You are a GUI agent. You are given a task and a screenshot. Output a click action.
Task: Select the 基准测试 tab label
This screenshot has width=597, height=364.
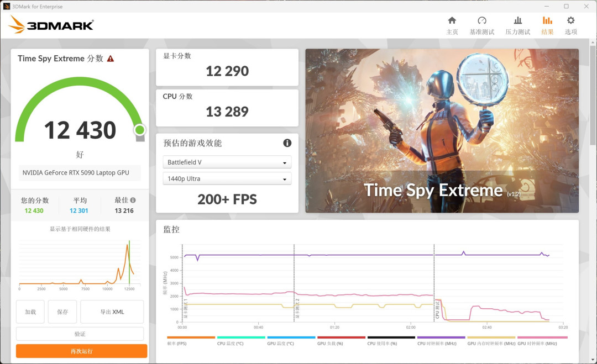coord(481,32)
